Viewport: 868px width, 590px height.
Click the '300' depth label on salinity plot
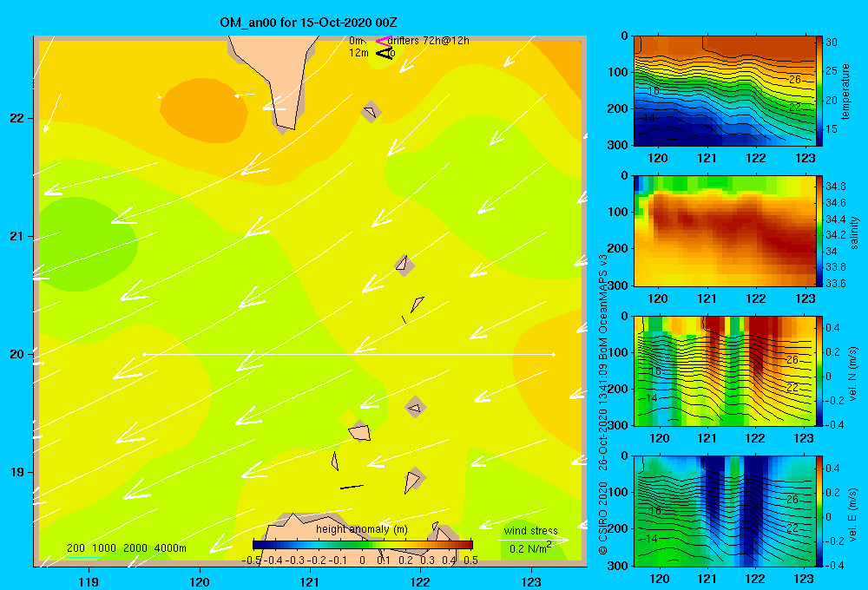click(617, 285)
